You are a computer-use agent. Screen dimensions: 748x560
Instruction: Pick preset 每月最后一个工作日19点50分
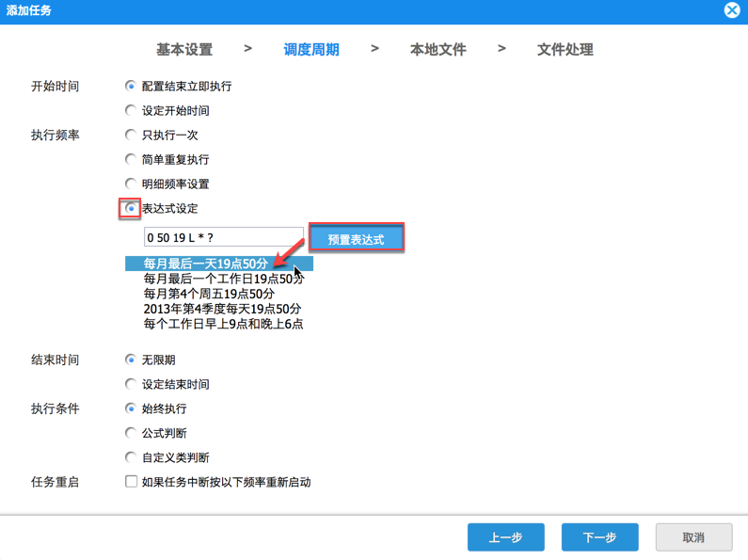coord(223,279)
